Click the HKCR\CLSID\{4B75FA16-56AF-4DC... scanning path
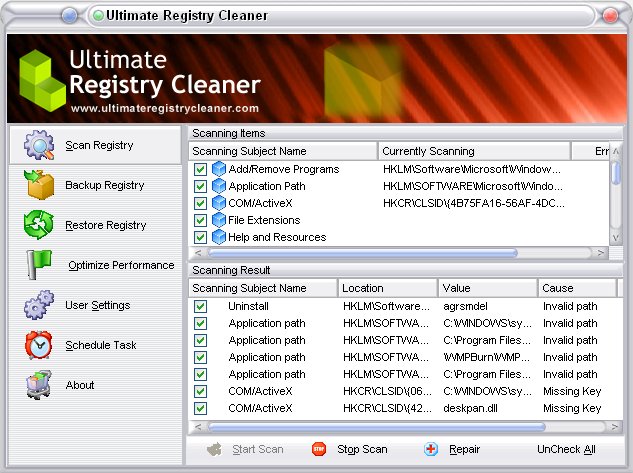Screen dimensions: 633x473 [474, 203]
